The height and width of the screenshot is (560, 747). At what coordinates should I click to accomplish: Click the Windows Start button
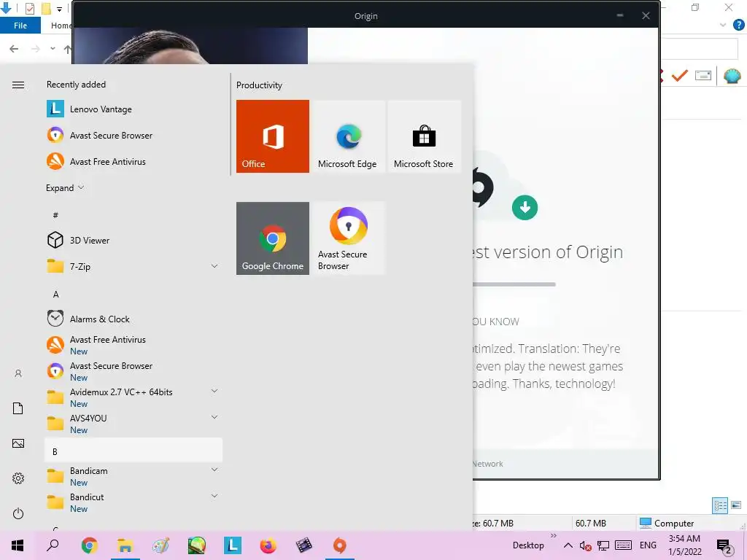[x=18, y=545]
